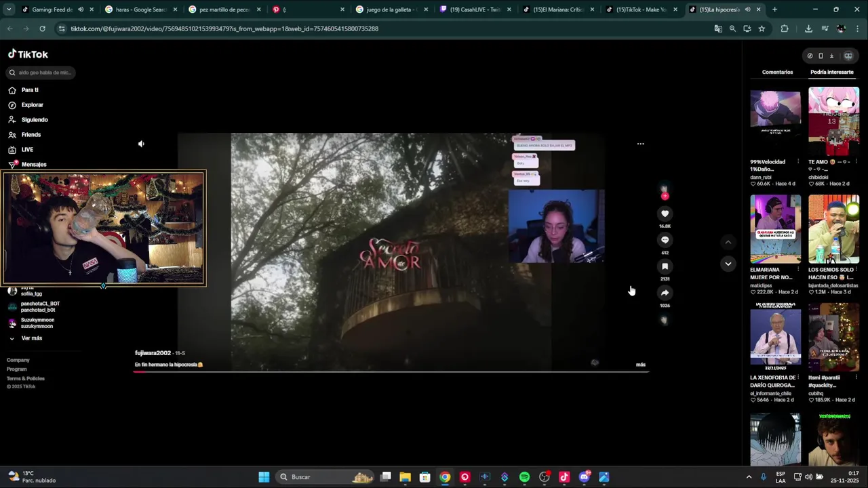Click the translate page icon
Image resolution: width=868 pixels, height=488 pixels.
coord(718,28)
